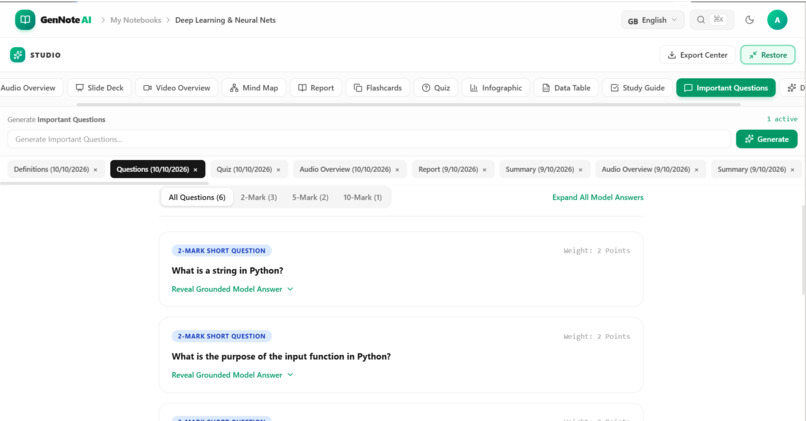This screenshot has width=806, height=421.
Task: Switch to Mind Map tab
Action: click(x=254, y=88)
